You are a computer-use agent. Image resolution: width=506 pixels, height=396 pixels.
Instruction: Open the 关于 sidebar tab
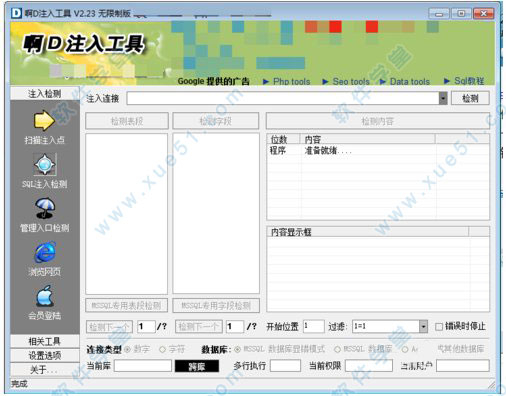pyautogui.click(x=45, y=369)
